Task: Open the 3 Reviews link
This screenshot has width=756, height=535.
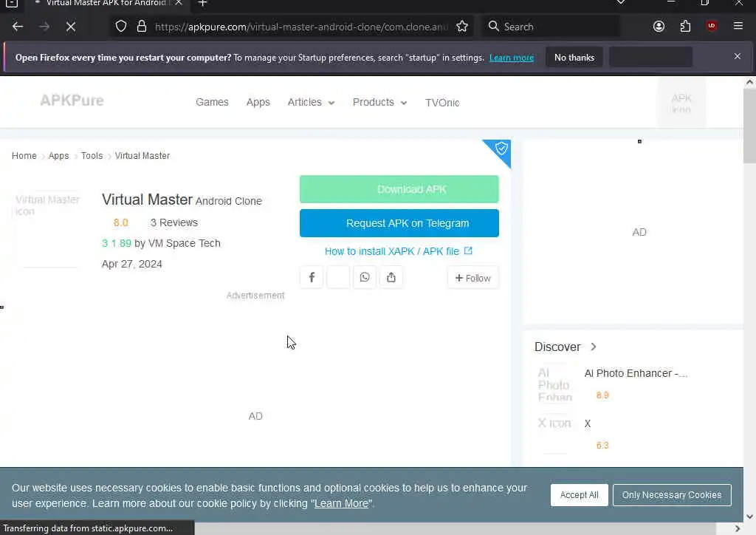Action: click(174, 222)
